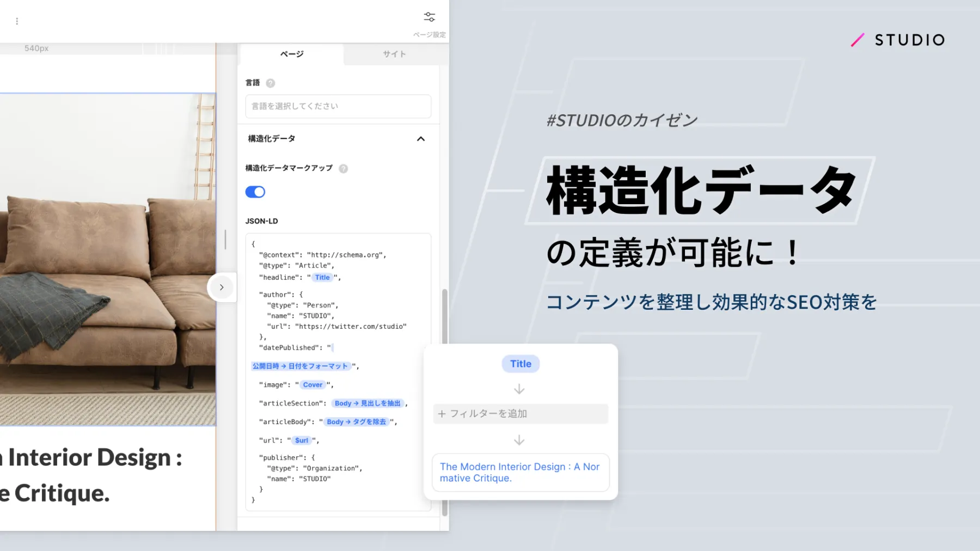Click the "@type": "Person" line

coord(303,305)
